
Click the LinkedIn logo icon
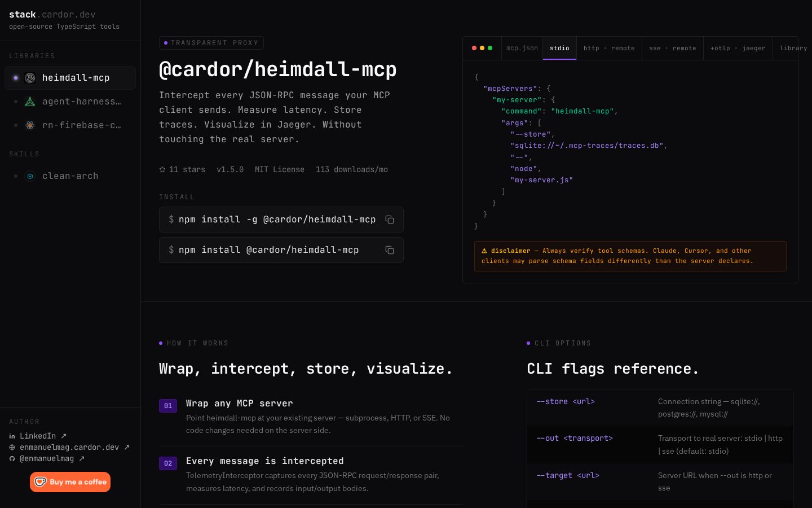12,436
